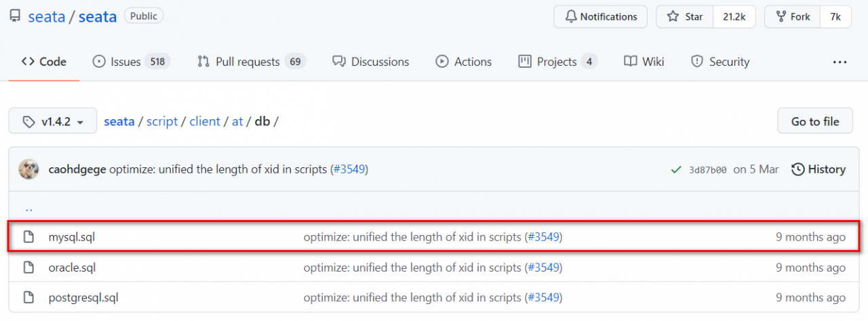Open commit hash 3d87b00
The height and width of the screenshot is (321, 868).
(707, 169)
